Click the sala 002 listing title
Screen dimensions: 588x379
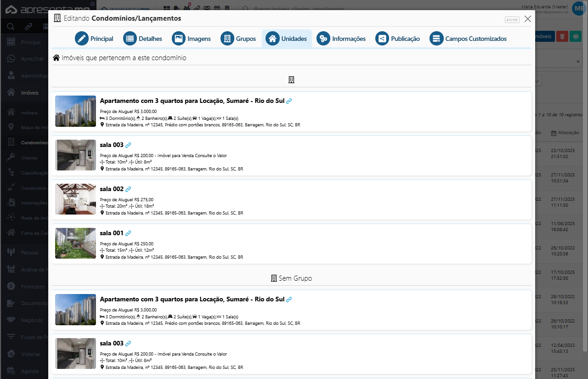tap(112, 189)
